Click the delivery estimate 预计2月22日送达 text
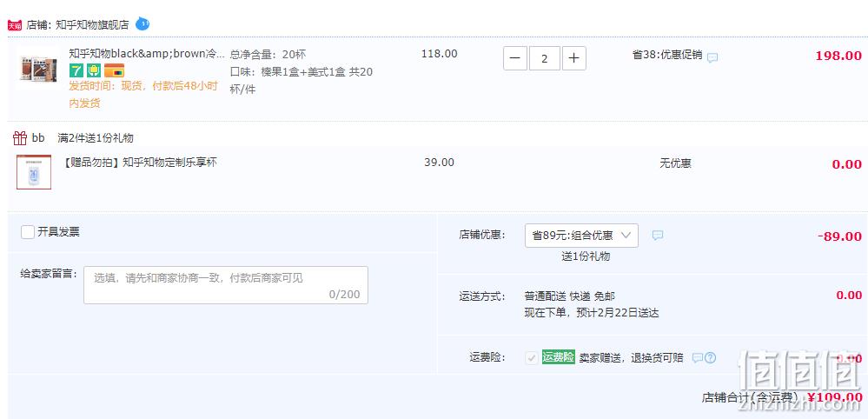The height and width of the screenshot is (419, 868). (x=618, y=313)
